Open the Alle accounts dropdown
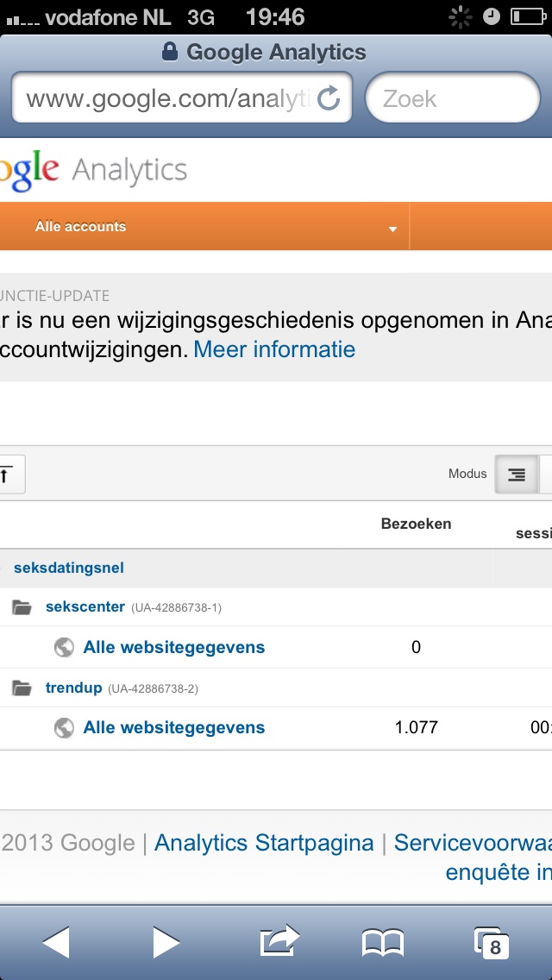 [x=204, y=226]
